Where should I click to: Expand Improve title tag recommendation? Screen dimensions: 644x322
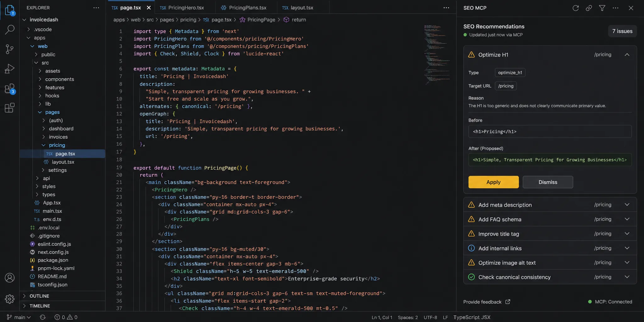pos(627,233)
